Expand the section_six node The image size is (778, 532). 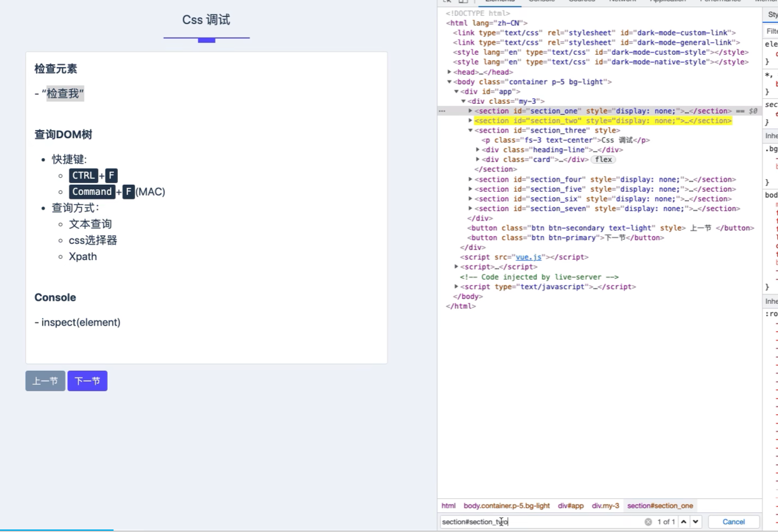click(470, 199)
